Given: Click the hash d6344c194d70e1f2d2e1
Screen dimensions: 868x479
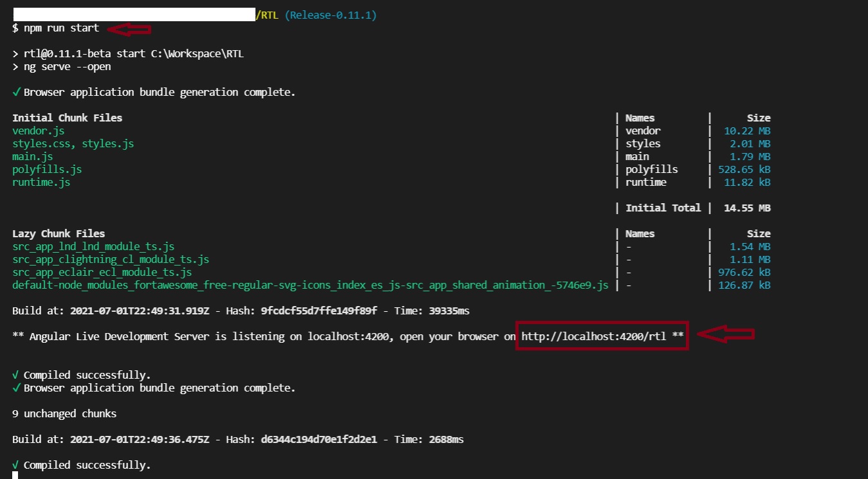Looking at the screenshot, I should coord(319,440).
